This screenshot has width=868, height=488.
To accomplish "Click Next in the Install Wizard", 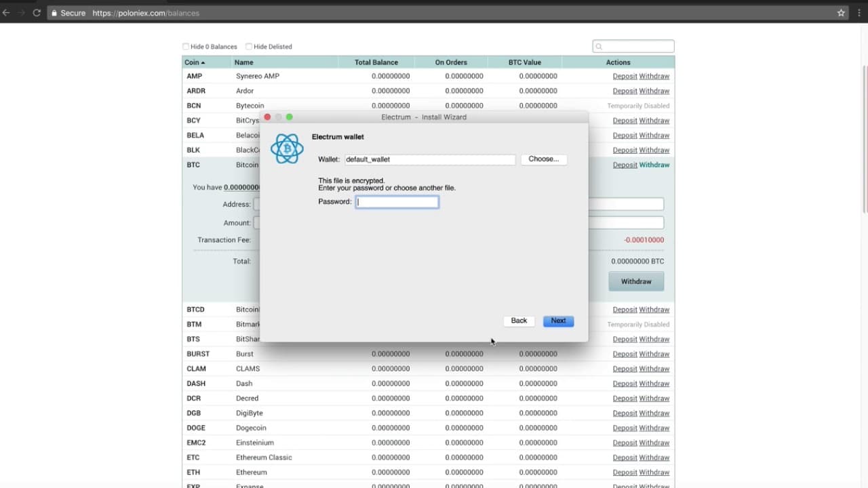I will pos(558,321).
